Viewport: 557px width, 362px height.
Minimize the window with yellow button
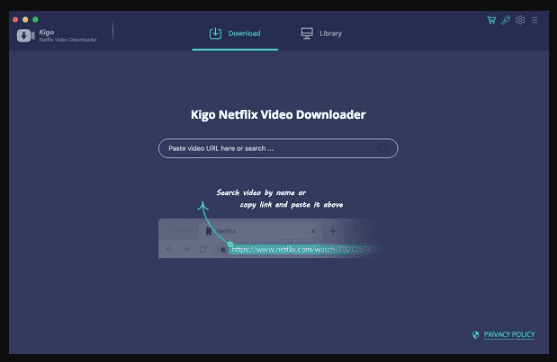coord(25,20)
